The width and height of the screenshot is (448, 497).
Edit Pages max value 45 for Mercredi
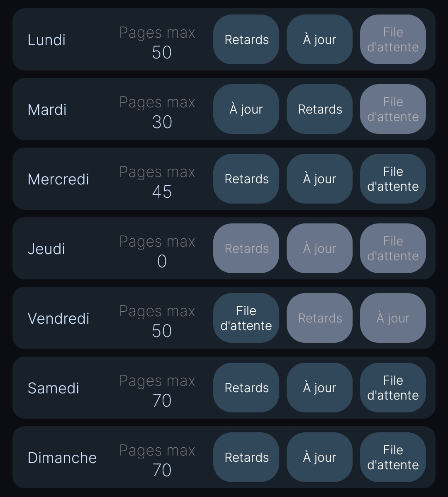162,192
